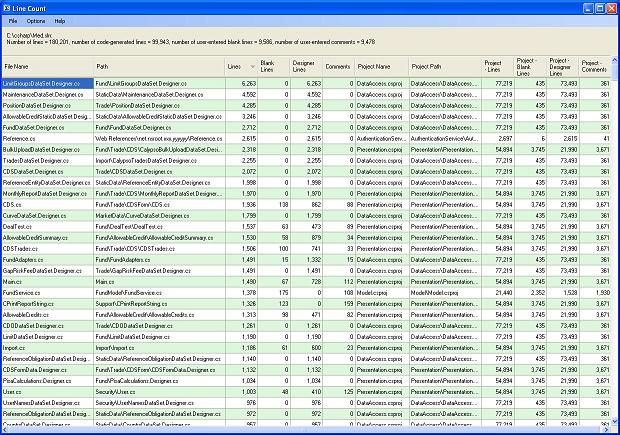This screenshot has width=620, height=435.
Task: Select FundAdapters.cs file name
Action: [x=23, y=260]
